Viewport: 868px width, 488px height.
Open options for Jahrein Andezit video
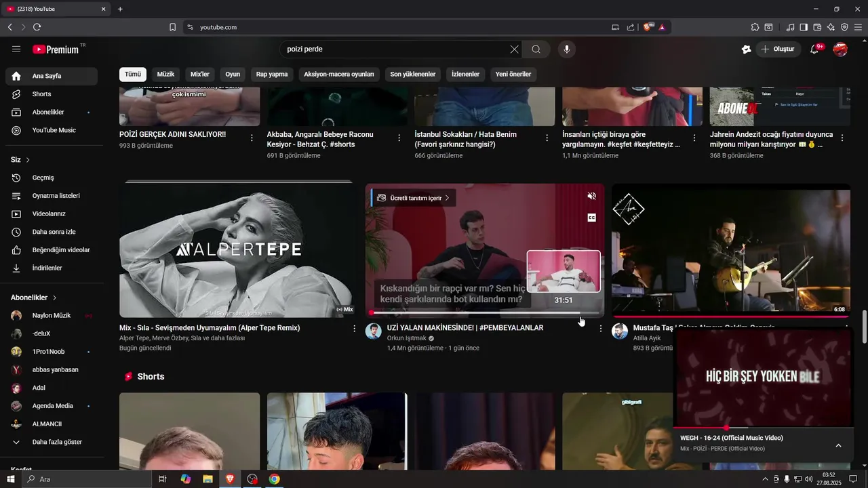point(842,138)
